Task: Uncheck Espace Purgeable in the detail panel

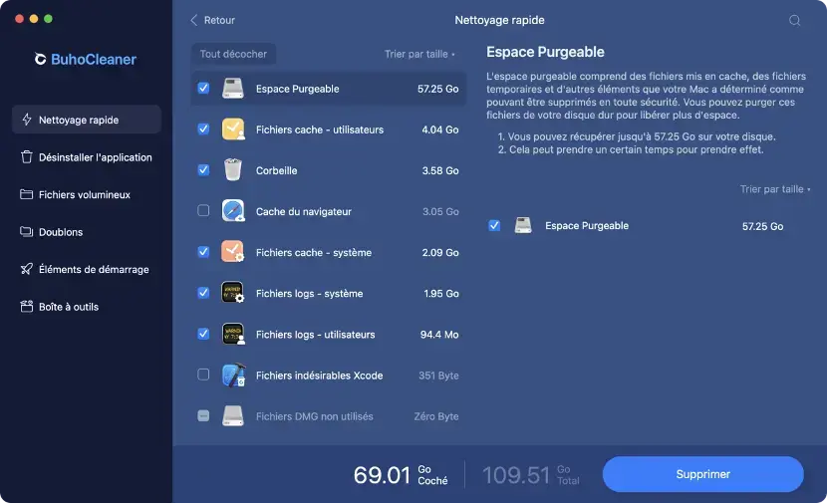Action: 494,226
